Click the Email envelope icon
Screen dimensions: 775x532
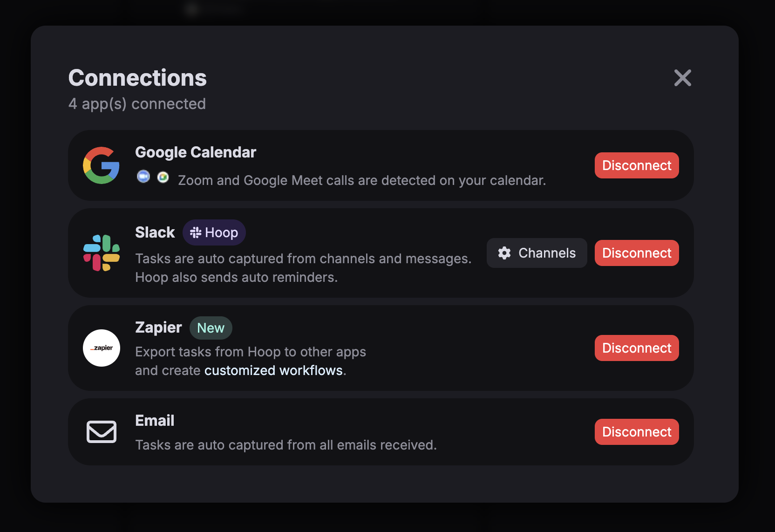[102, 432]
